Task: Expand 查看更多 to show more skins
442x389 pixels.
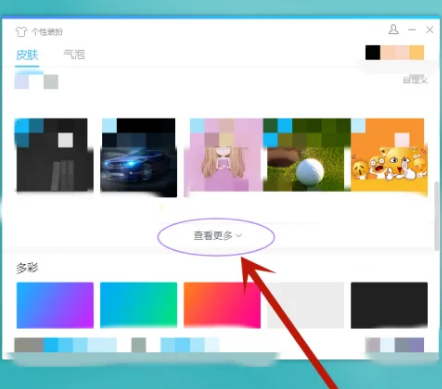Action: pos(217,236)
